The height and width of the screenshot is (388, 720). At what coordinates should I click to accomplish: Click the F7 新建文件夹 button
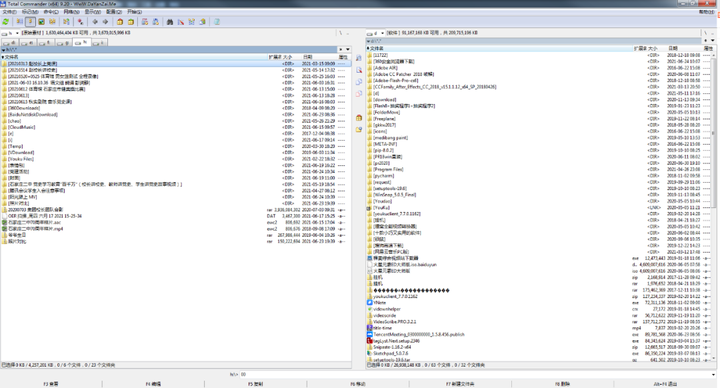(x=460, y=384)
